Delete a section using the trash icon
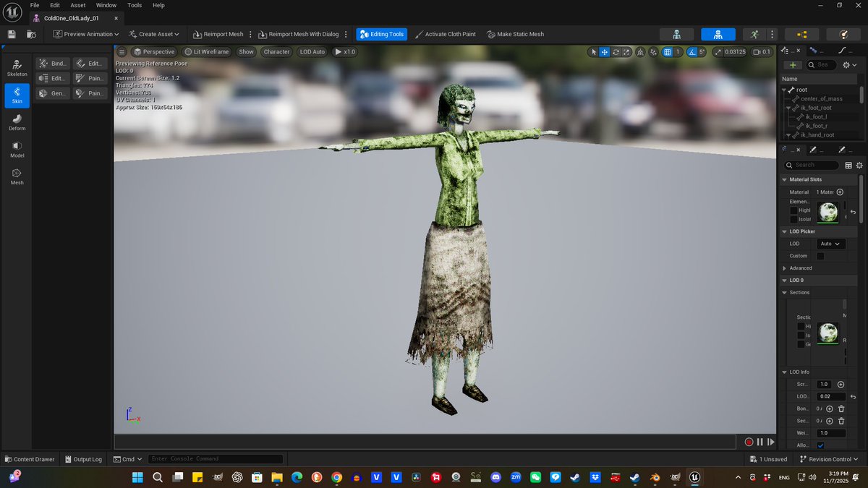The image size is (868, 488). tap(841, 421)
